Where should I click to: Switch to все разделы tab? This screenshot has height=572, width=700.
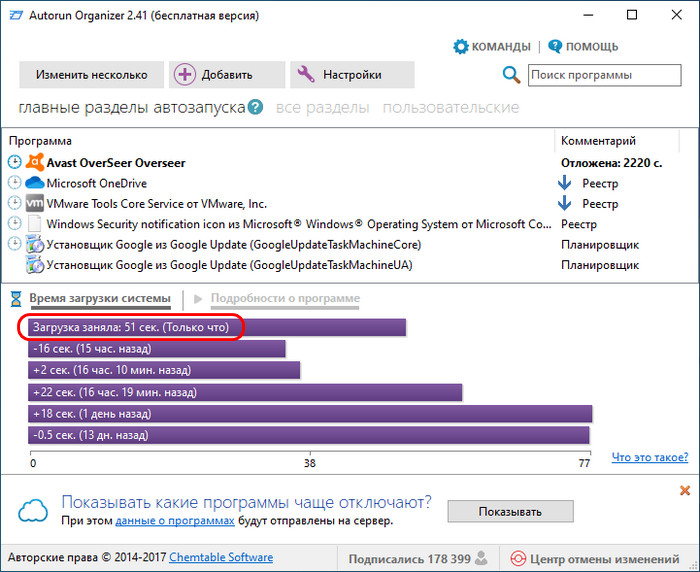click(322, 108)
